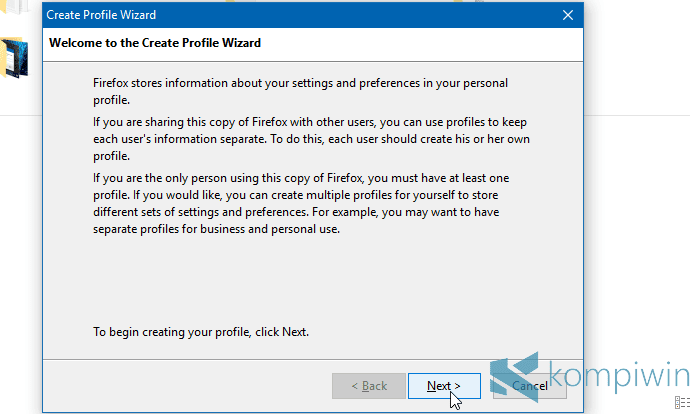
Task: Click the 'separate profiles for business and personal use' line
Action: 222,229
